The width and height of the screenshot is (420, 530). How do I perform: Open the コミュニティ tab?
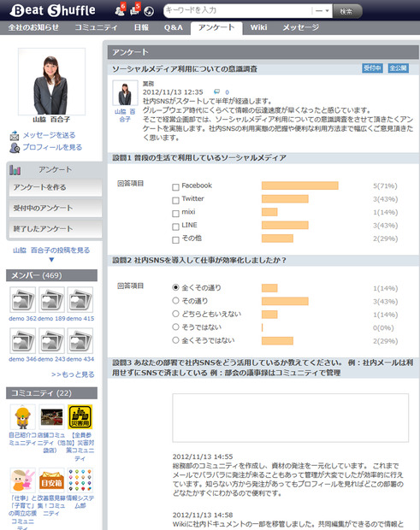pyautogui.click(x=96, y=27)
